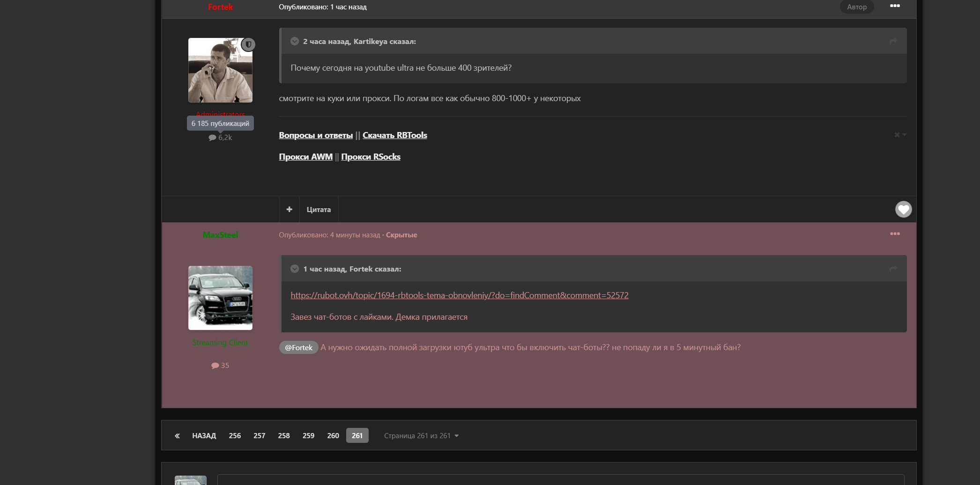Click moderator badge on Fortek's avatar
The width and height of the screenshot is (980, 485).
coord(248,44)
